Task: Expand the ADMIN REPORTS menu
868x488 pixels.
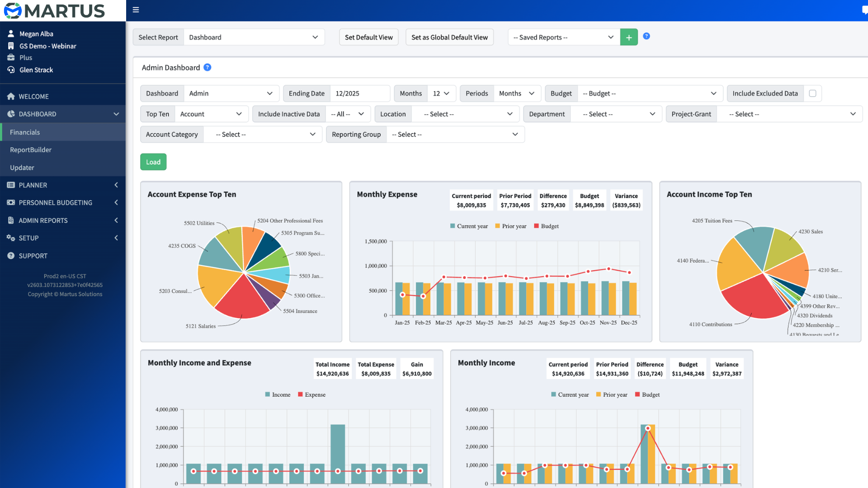Action: click(63, 220)
